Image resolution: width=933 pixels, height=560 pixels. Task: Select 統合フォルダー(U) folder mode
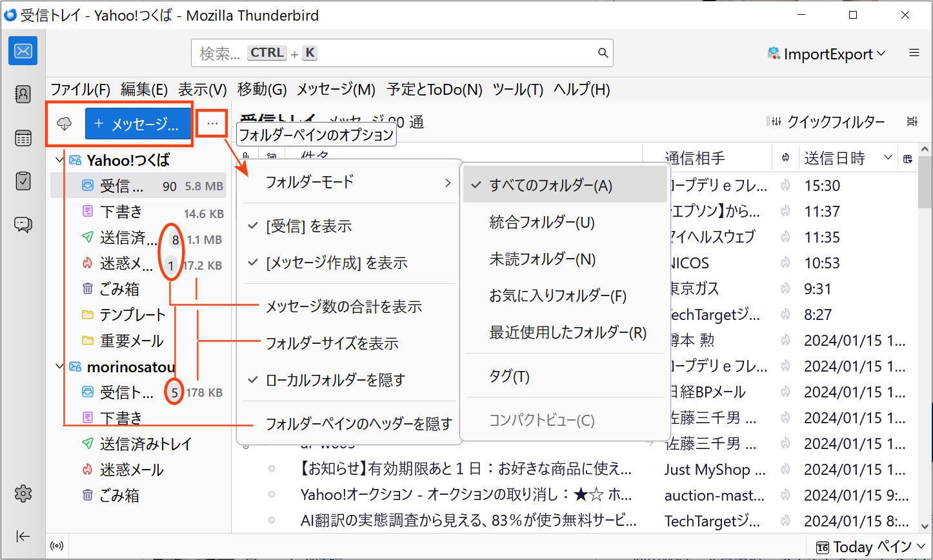(542, 223)
